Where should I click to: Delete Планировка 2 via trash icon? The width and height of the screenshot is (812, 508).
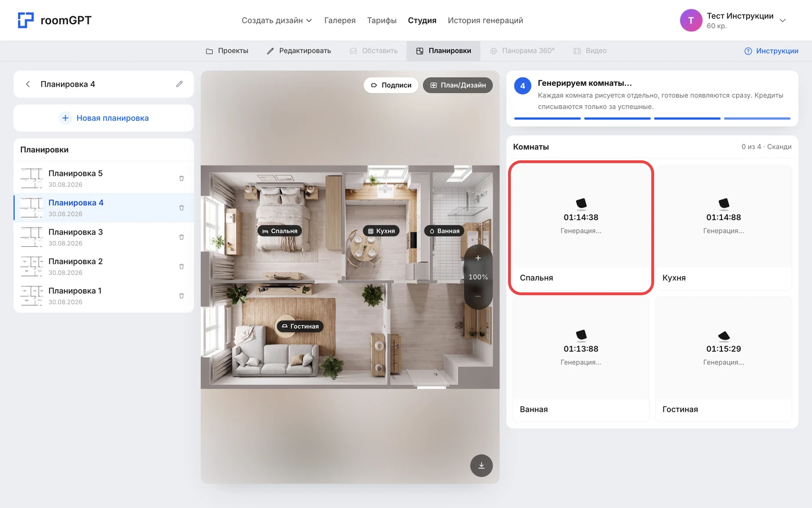point(182,266)
